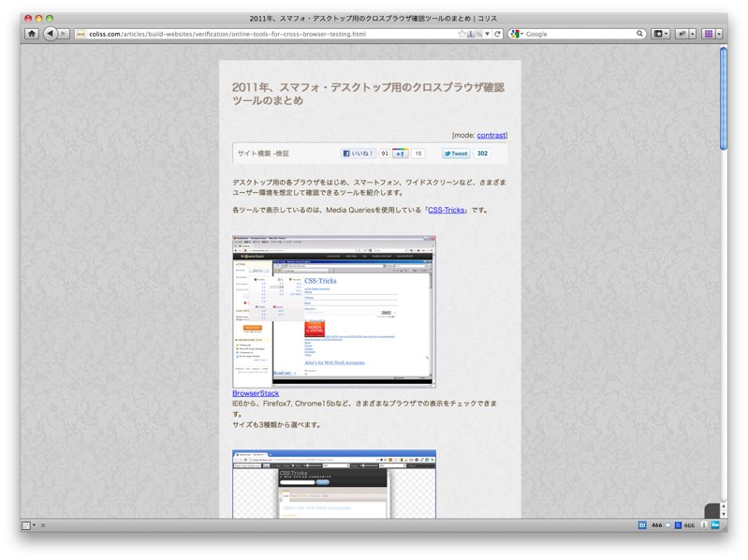Click the サイト構築 -検証 category text

(x=263, y=154)
